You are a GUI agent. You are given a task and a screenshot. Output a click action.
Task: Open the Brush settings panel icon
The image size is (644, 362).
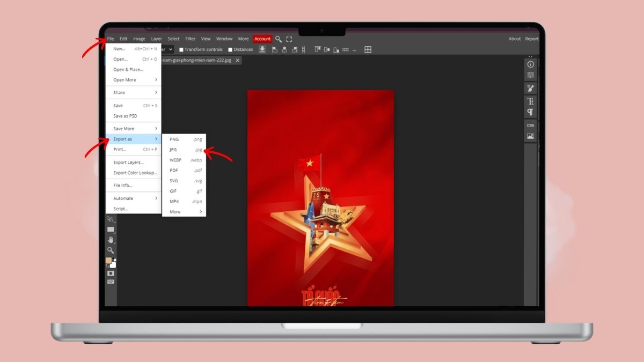(530, 88)
